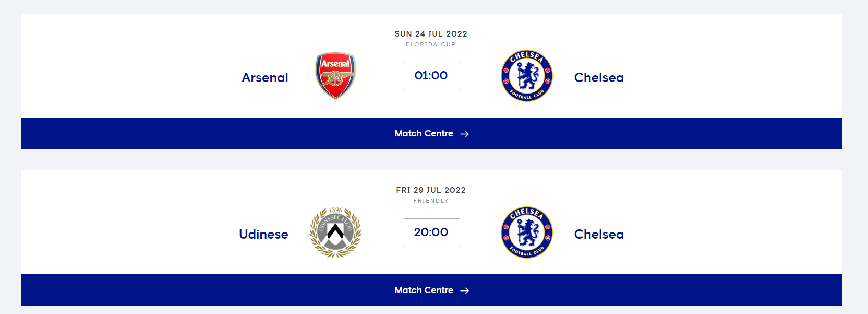Click Chelsea crest in the Udinese fixture
Image resolution: width=868 pixels, height=314 pixels.
(527, 232)
